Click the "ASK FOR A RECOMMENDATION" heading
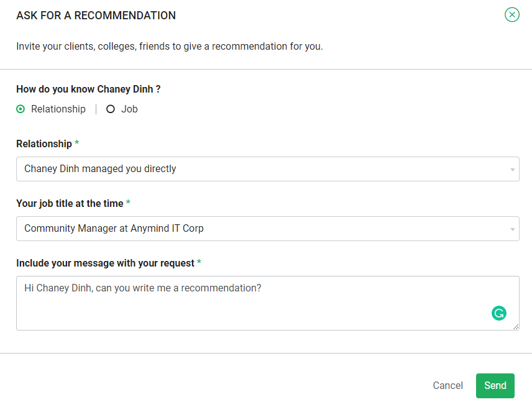 [x=96, y=16]
